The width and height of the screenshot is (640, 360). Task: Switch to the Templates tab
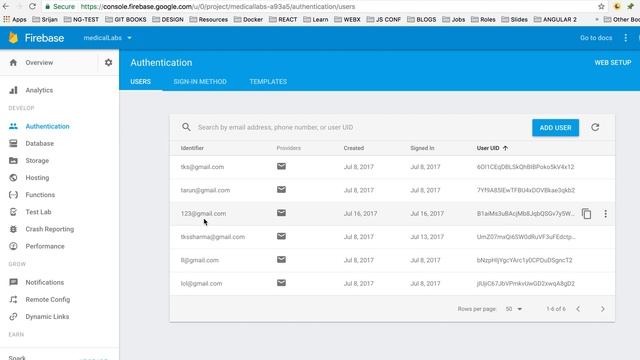(x=268, y=82)
